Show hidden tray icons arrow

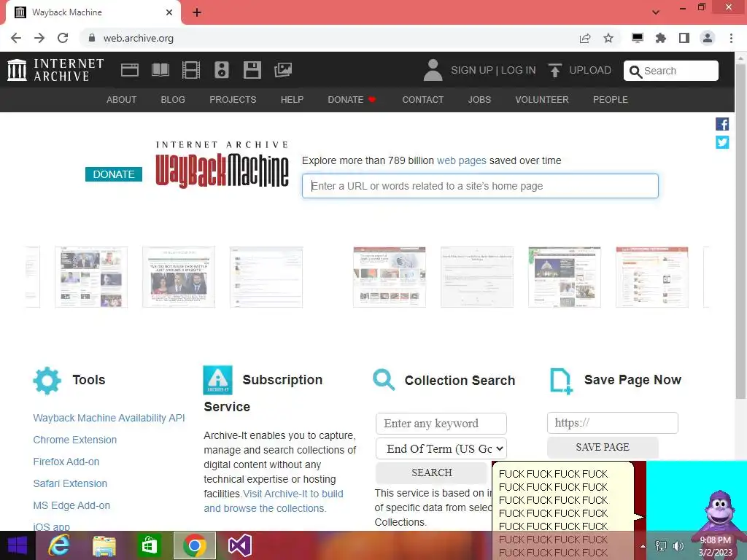click(643, 546)
